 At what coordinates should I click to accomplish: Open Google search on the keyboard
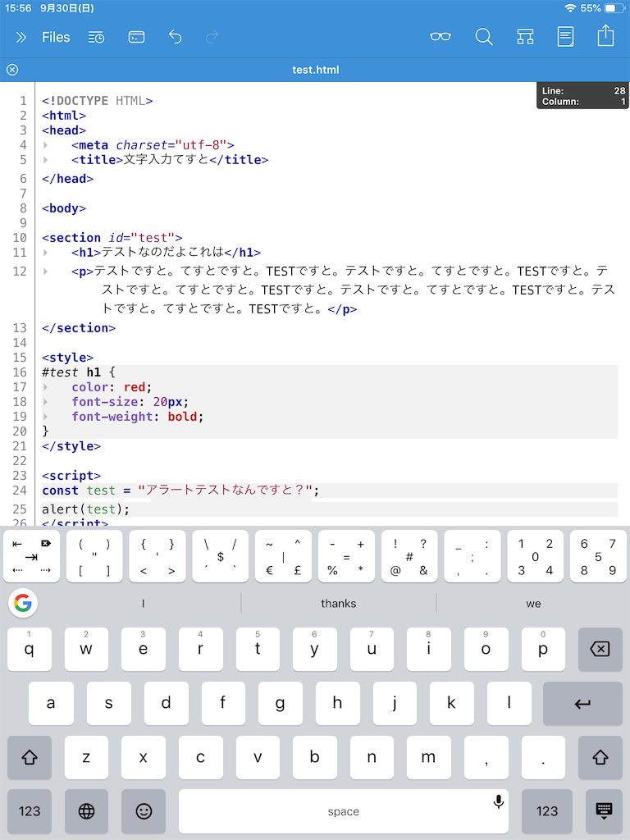coord(23,603)
